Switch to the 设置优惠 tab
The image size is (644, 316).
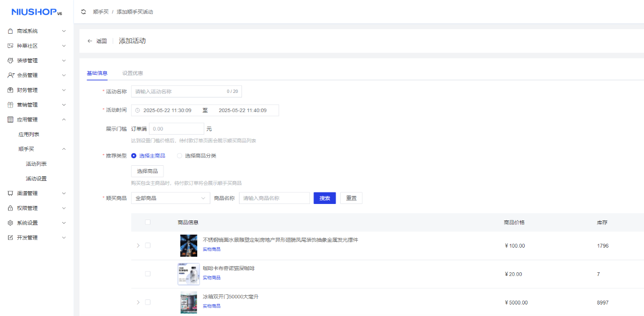click(x=132, y=73)
